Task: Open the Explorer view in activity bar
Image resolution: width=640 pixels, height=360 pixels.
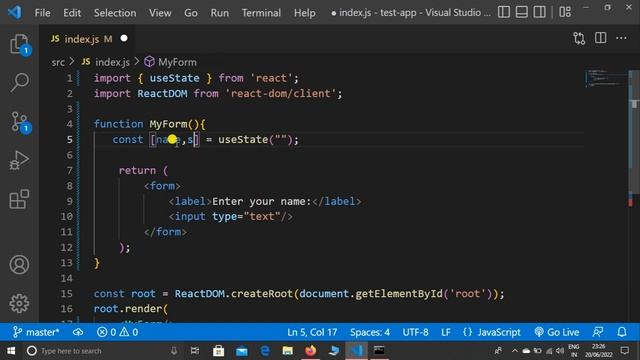Action: point(19,44)
